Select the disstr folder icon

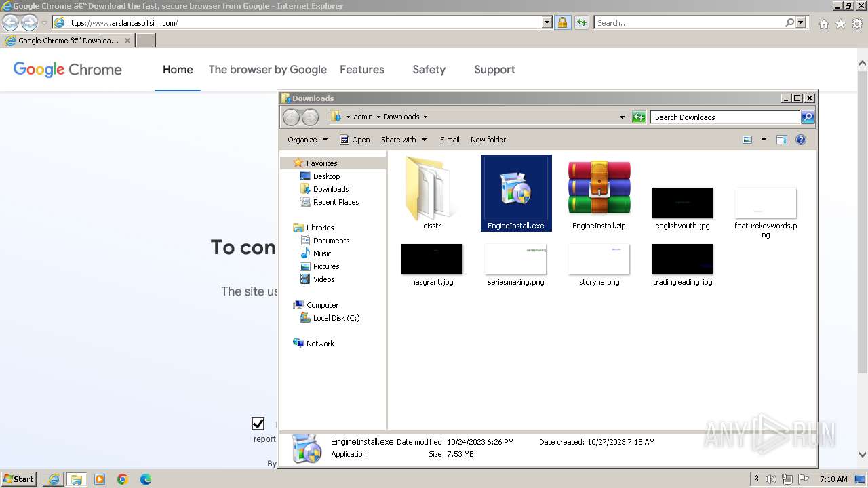[x=432, y=188]
